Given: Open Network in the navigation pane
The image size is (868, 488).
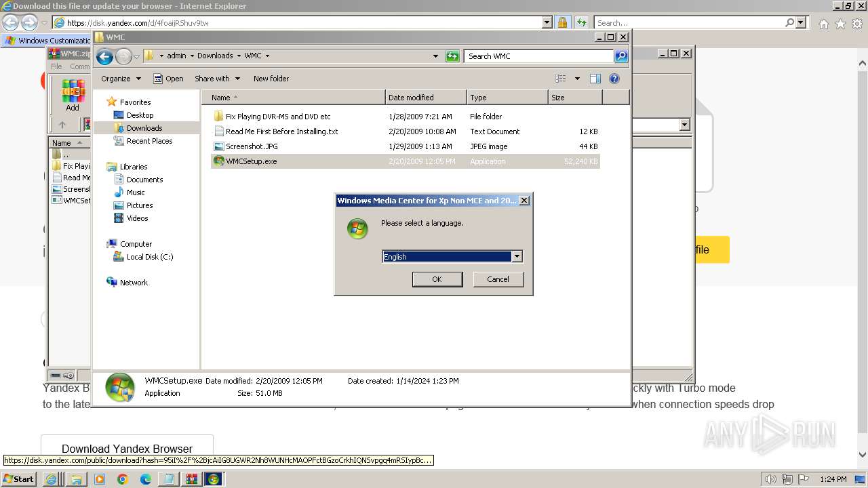Looking at the screenshot, I should click(134, 283).
